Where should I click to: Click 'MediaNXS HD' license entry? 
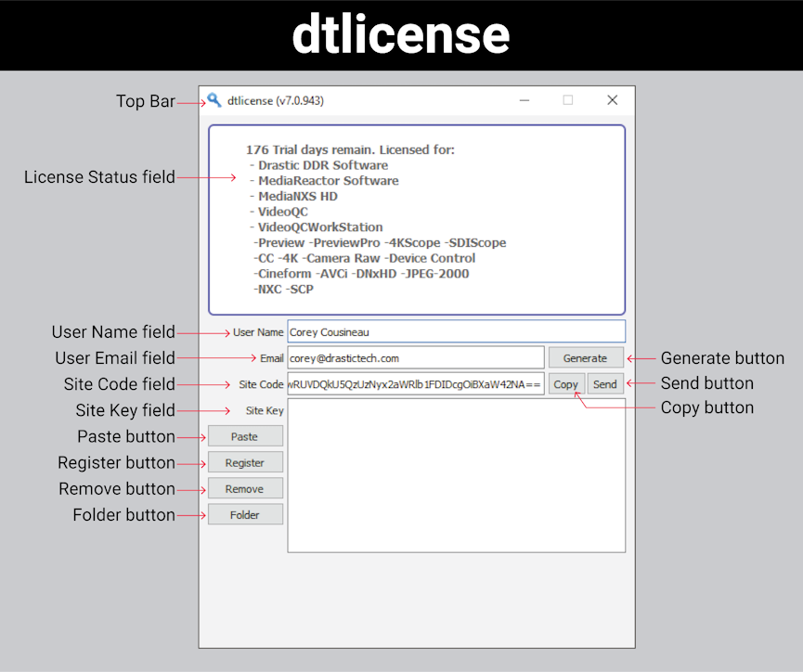[298, 197]
